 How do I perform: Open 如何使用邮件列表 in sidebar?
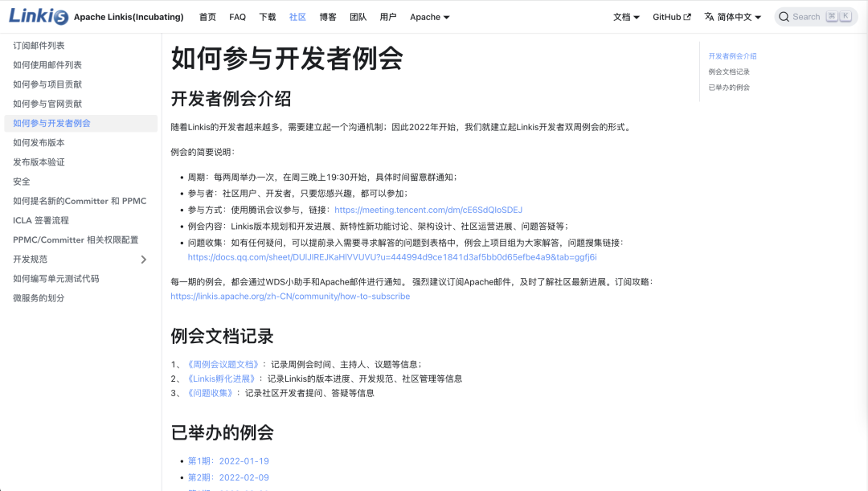81,65
